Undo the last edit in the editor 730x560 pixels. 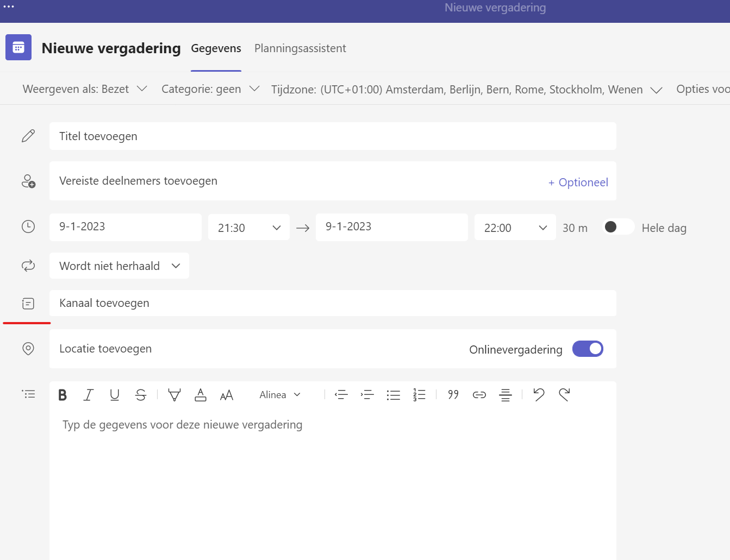[x=538, y=395]
